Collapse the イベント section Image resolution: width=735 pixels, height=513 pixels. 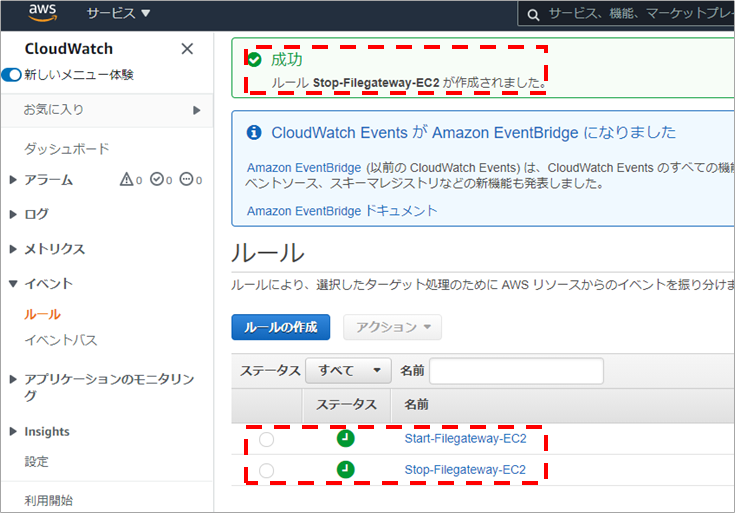tap(13, 284)
